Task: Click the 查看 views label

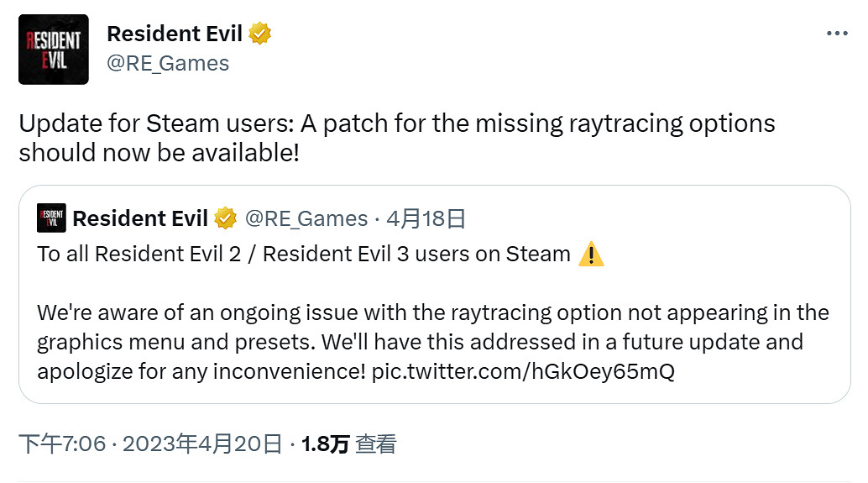Action: pos(375,444)
